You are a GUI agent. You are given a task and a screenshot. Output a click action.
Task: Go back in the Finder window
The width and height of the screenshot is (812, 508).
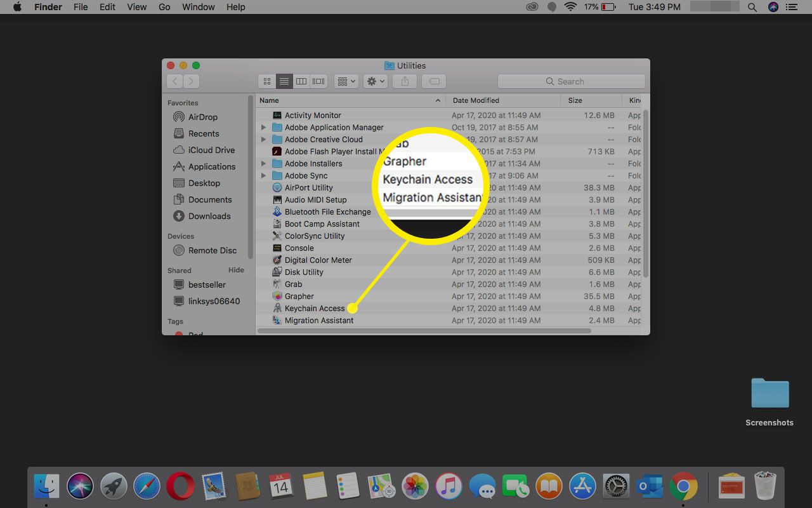click(x=174, y=81)
